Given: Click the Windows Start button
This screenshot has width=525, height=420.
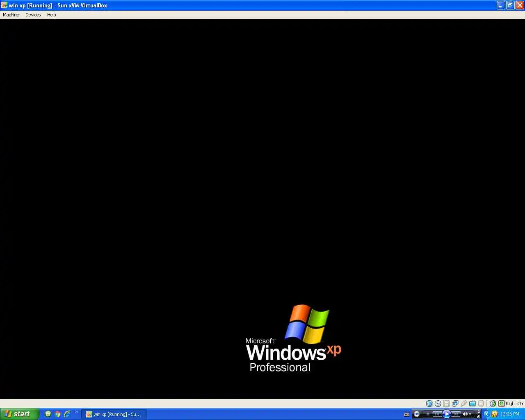Looking at the screenshot, I should (19, 414).
